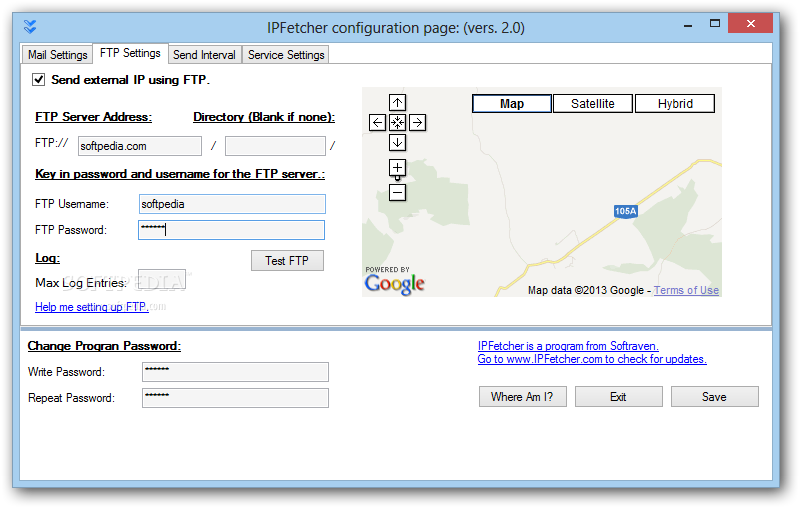The width and height of the screenshot is (800, 508).
Task: Click the Exit button
Action: (x=618, y=397)
